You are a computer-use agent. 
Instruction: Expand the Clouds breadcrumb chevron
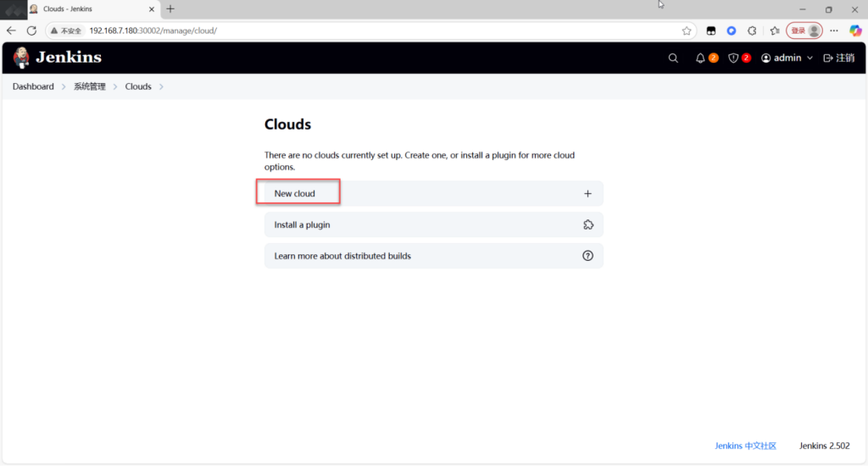[161, 86]
